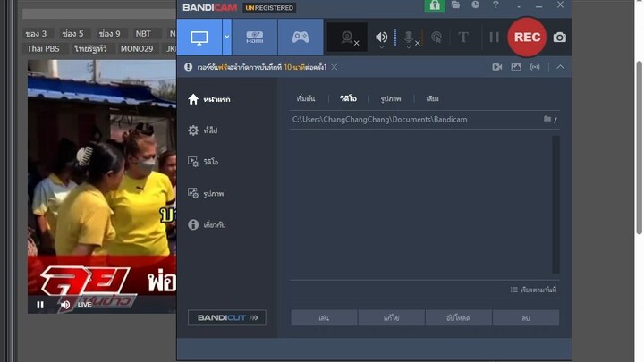This screenshot has width=644, height=362.
Task: Click the speaker volume level bar
Action: pyautogui.click(x=395, y=37)
